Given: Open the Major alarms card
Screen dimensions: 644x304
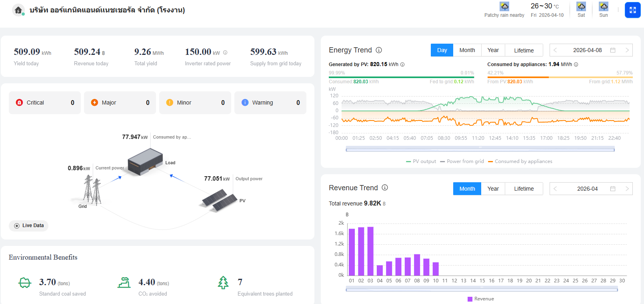Looking at the screenshot, I should 120,103.
